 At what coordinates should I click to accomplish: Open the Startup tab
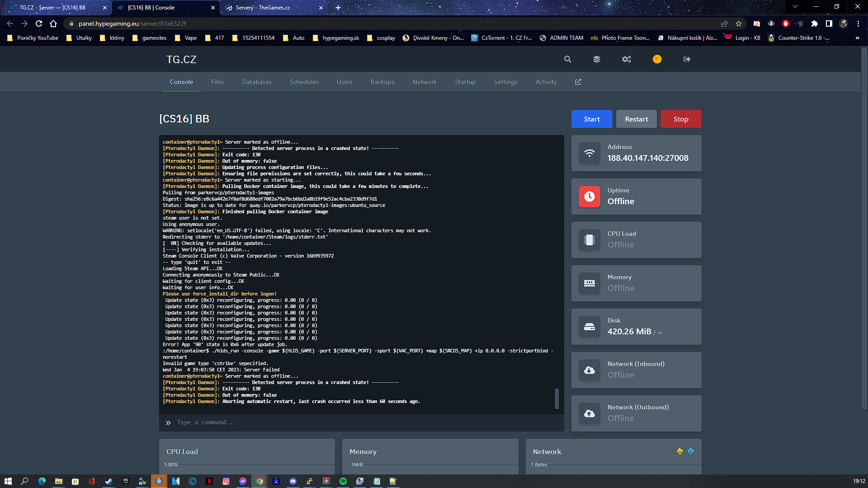point(465,82)
